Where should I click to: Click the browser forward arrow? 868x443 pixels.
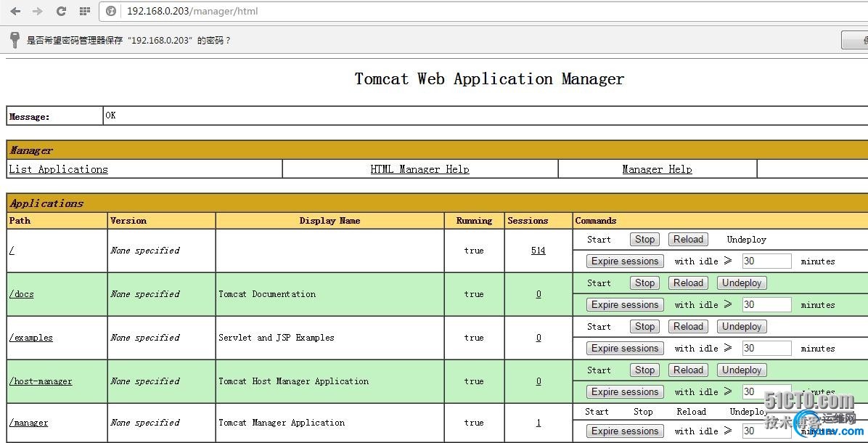[38, 12]
